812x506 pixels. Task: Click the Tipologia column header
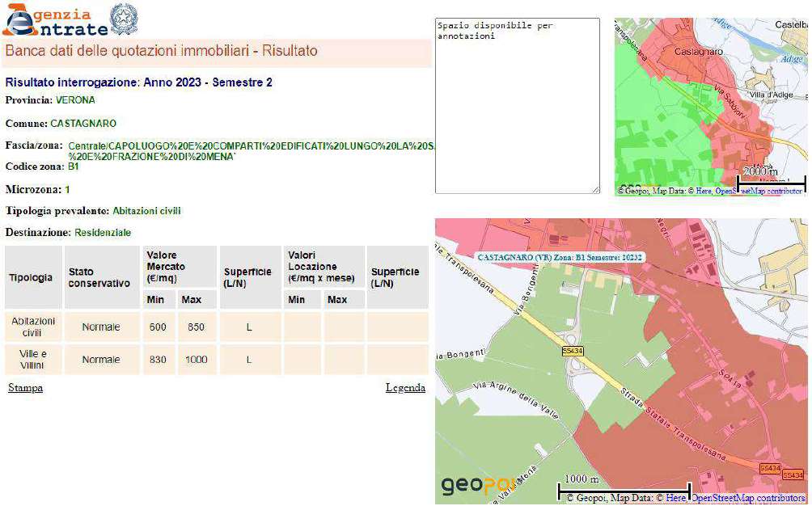coord(31,278)
